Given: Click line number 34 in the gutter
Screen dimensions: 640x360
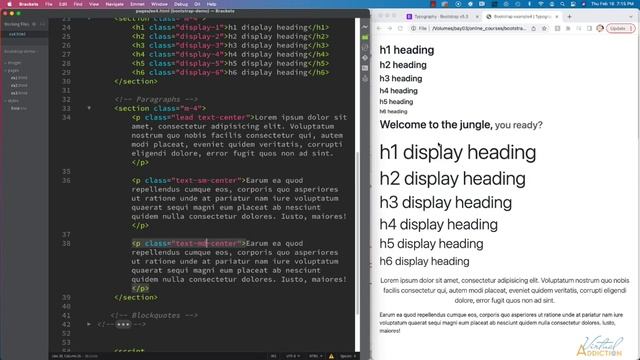Looking at the screenshot, I should pyautogui.click(x=66, y=118).
